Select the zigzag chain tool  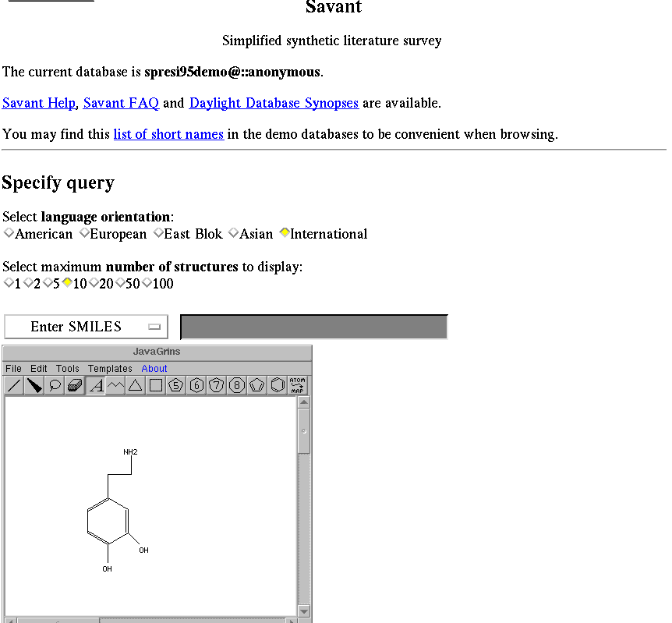(x=115, y=385)
